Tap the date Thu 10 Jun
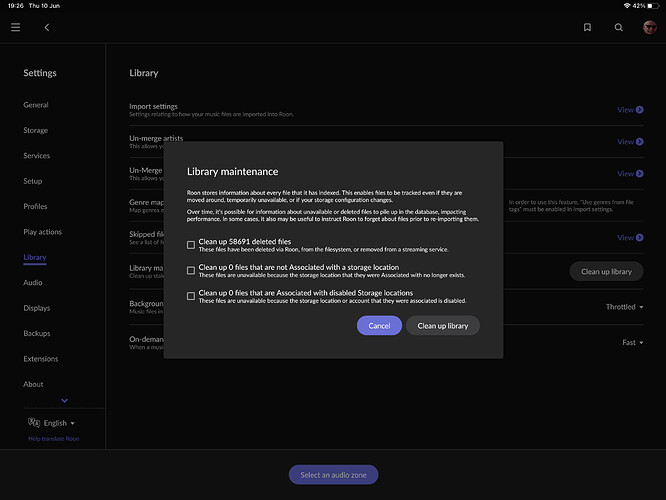Image resolution: width=666 pixels, height=500 pixels. [x=44, y=6]
